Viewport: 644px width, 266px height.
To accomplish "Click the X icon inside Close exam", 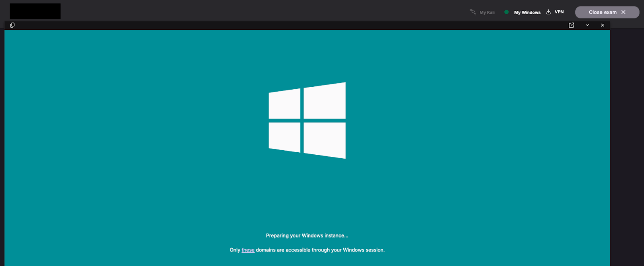I will click(623, 12).
